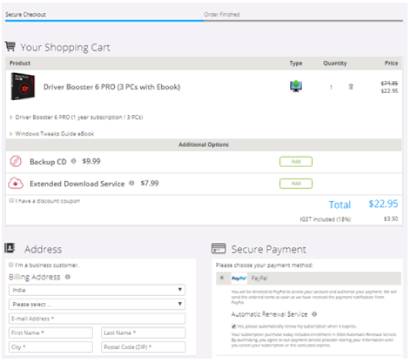Add Extended Download Service to the order
Screen dimensions: 412x360
pos(296,184)
